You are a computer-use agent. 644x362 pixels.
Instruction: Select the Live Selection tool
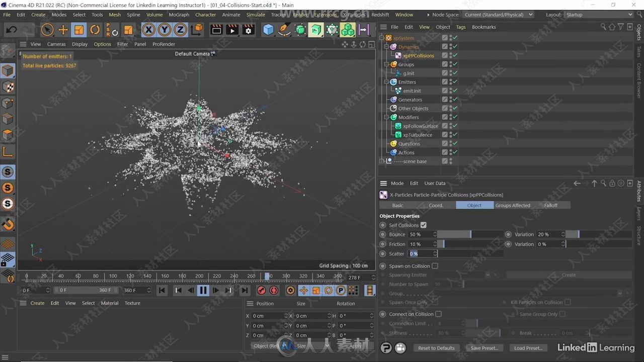(47, 30)
